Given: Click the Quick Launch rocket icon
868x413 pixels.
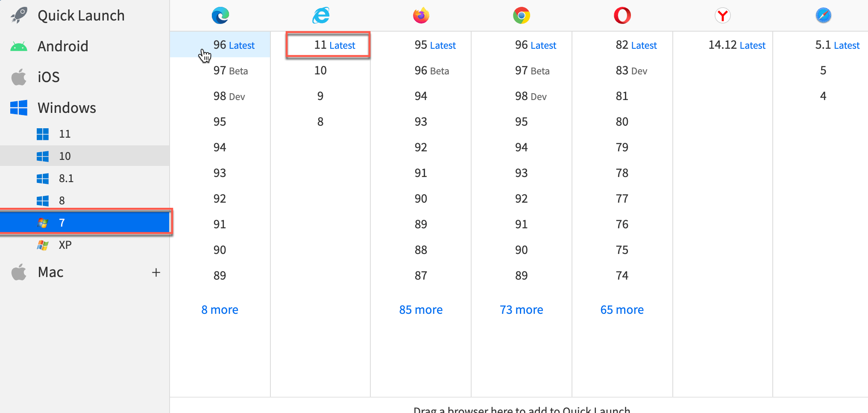Looking at the screenshot, I should [x=19, y=15].
